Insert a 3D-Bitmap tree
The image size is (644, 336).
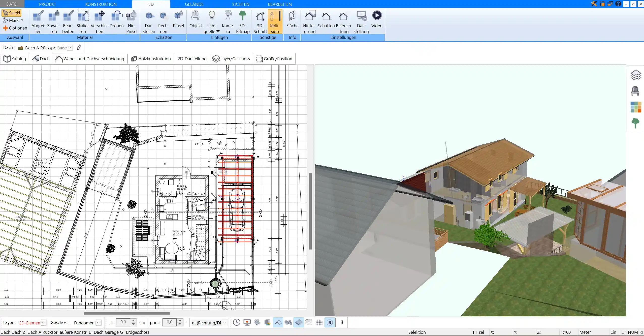(243, 22)
